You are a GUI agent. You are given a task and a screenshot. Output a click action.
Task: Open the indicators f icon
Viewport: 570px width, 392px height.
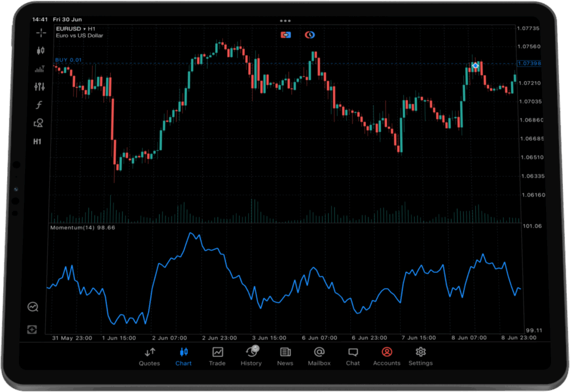coord(39,105)
